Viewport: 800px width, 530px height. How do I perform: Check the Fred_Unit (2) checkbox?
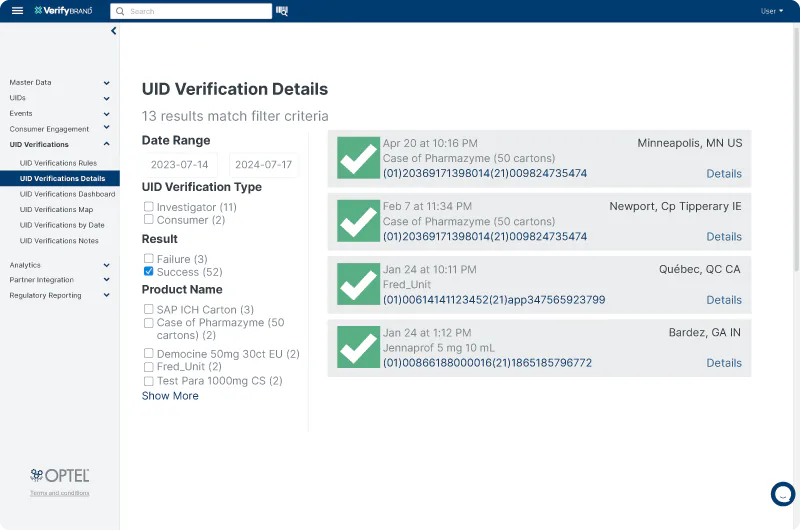coord(148,367)
